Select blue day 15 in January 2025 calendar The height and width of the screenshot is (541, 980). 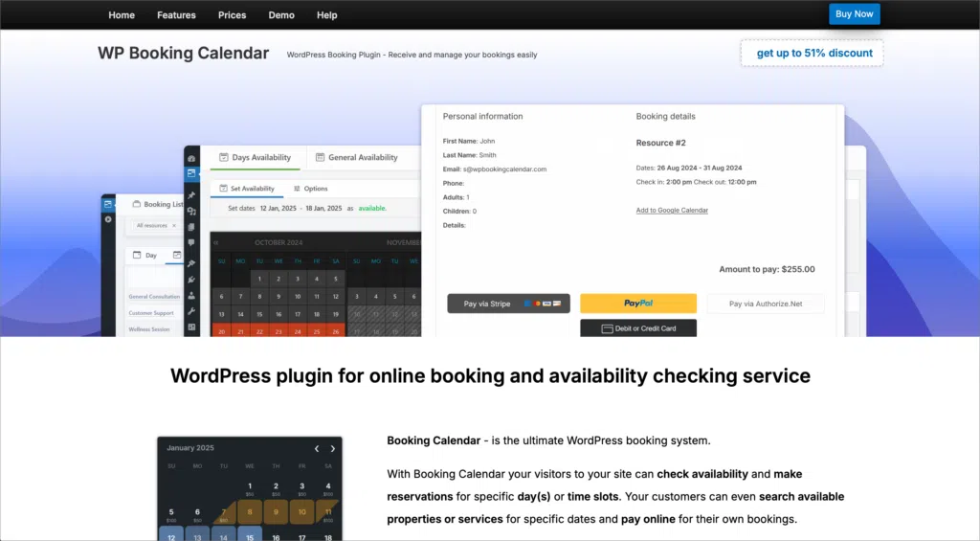click(250, 534)
